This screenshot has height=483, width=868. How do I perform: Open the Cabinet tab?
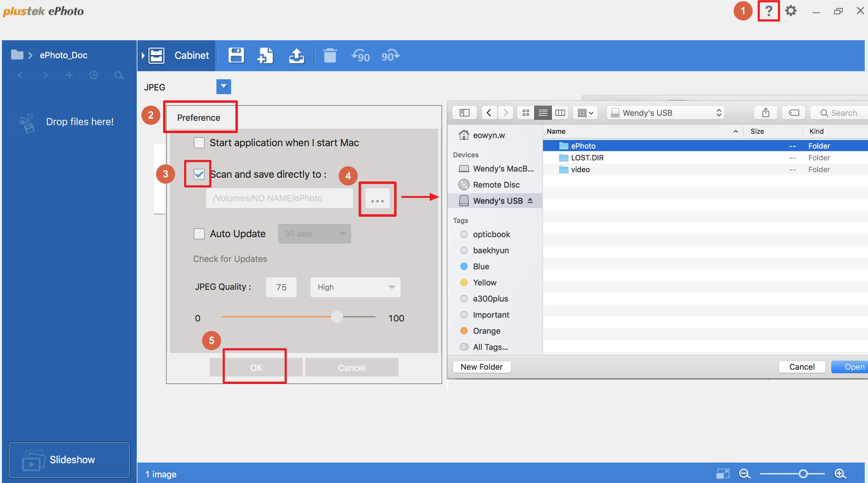(x=191, y=56)
